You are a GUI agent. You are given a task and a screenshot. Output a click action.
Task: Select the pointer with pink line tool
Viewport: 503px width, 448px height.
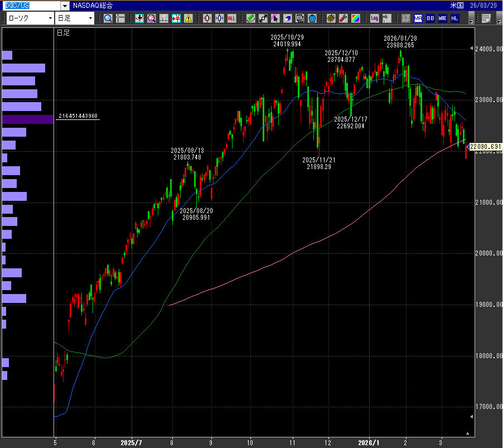275,18
